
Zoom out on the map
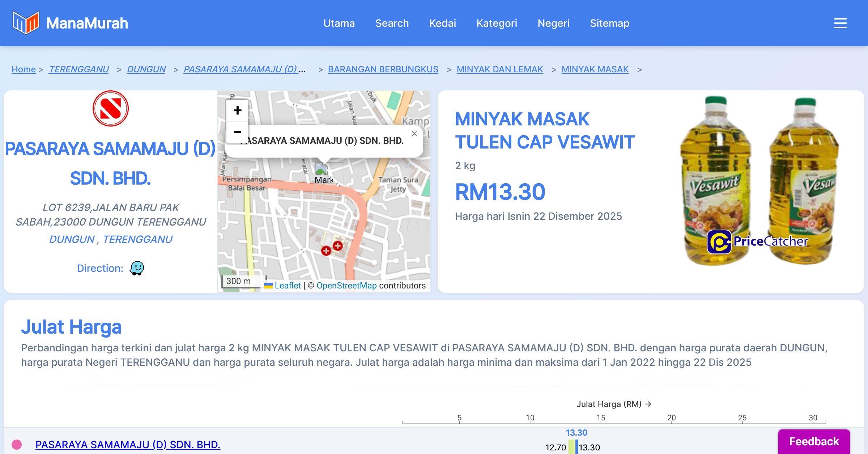tap(237, 132)
